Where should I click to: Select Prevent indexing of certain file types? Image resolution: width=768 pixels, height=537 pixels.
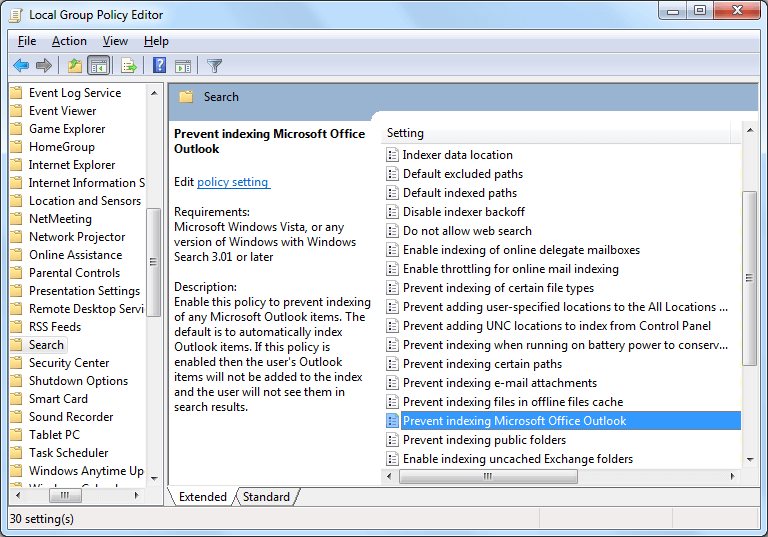pyautogui.click(x=498, y=288)
